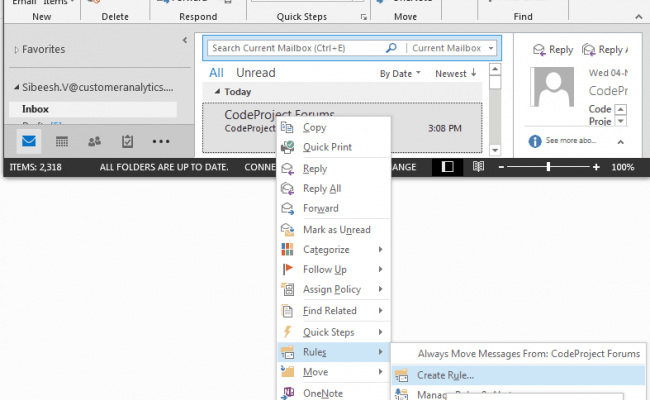Click ALL FOLDERS ARE UP TO DATE status
Screen dimensions: 650x400
164,167
